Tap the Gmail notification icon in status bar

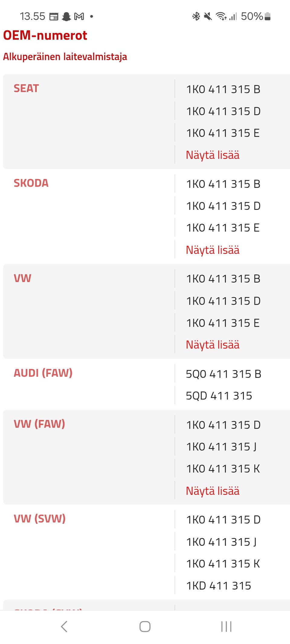click(79, 16)
